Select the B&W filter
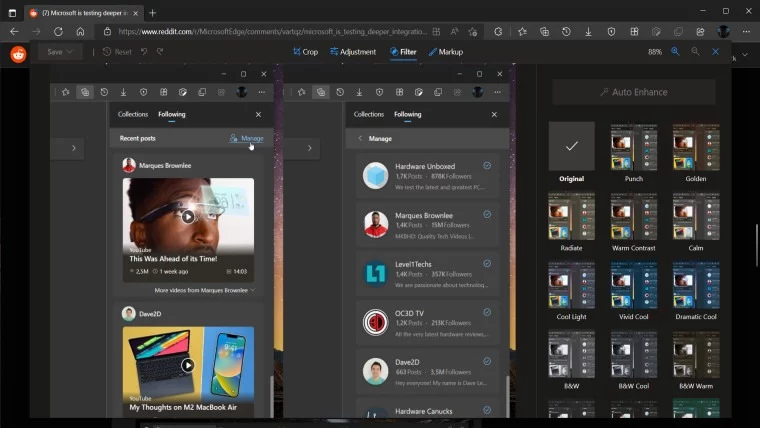This screenshot has width=760, height=428. [x=571, y=354]
